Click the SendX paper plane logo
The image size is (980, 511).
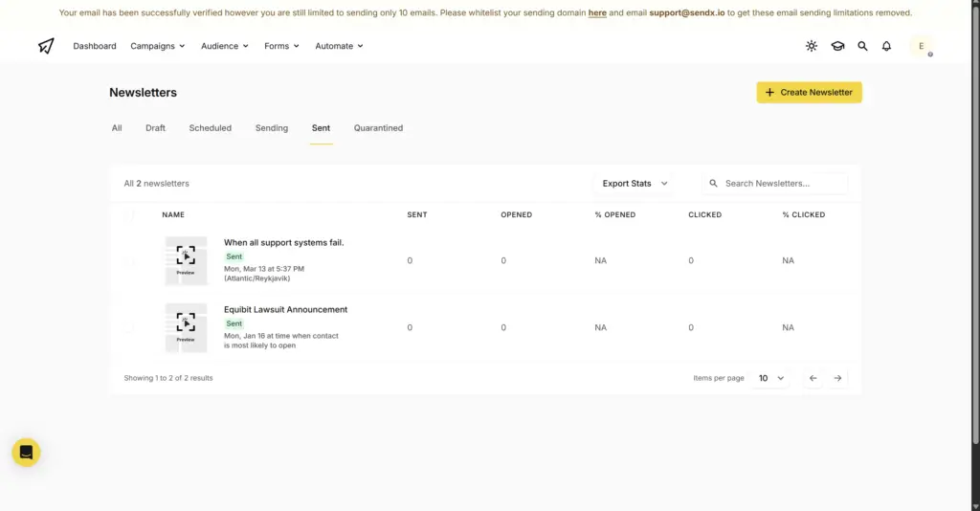pos(46,46)
